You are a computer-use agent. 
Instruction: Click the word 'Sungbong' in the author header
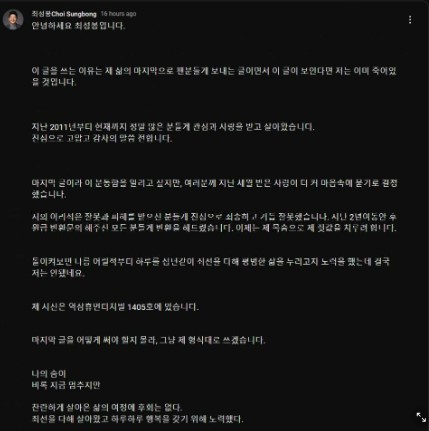click(81, 14)
